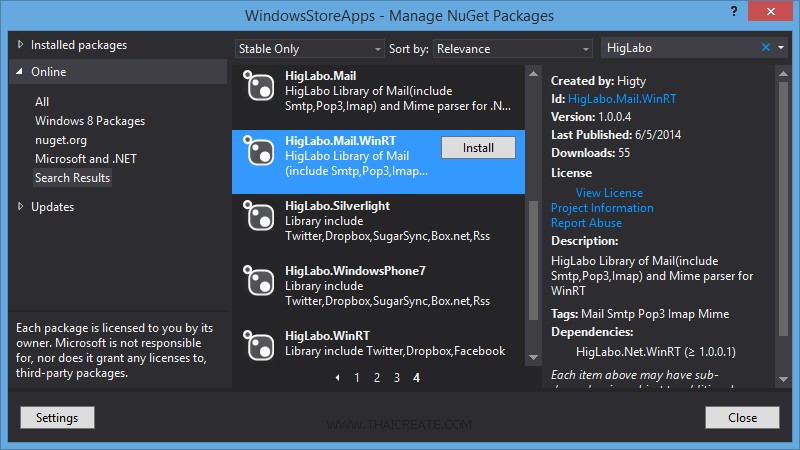Screen dimensions: 800x450
Task: Open the search box history dropdown arrow
Action: (781, 48)
